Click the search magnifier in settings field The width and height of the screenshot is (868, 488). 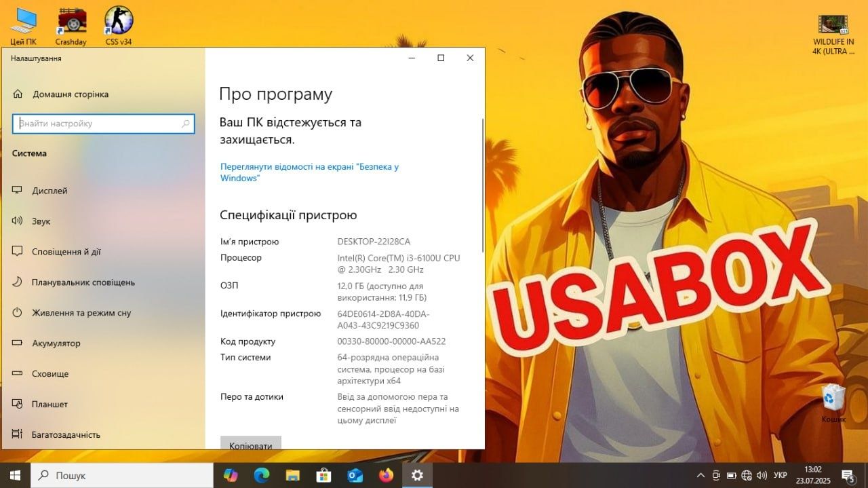tap(186, 124)
